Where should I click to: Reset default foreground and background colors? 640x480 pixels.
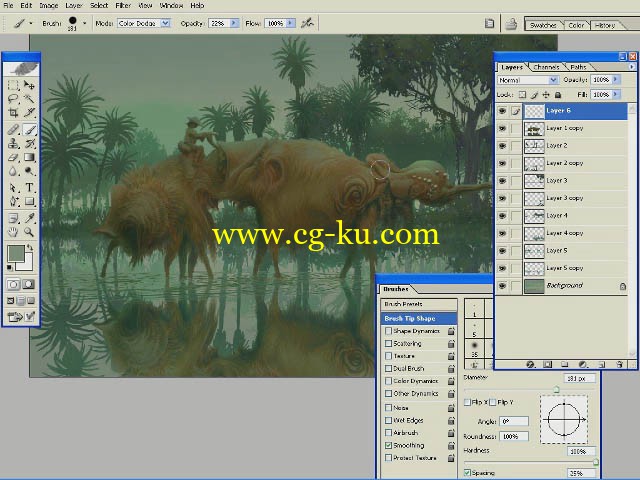tap(9, 268)
